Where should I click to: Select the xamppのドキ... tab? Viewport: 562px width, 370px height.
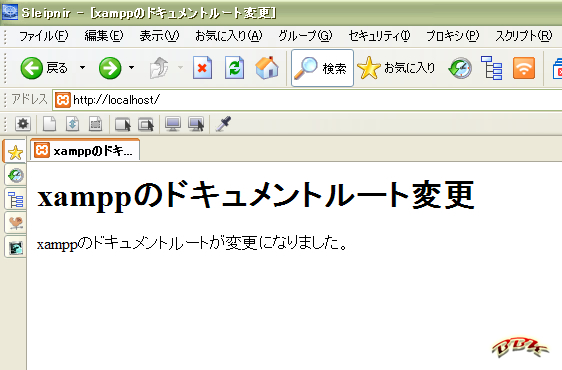coord(85,150)
